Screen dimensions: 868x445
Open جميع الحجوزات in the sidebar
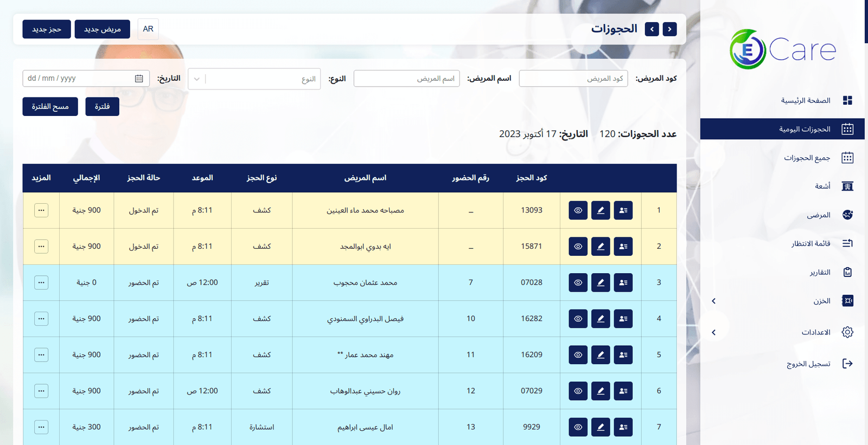807,158
